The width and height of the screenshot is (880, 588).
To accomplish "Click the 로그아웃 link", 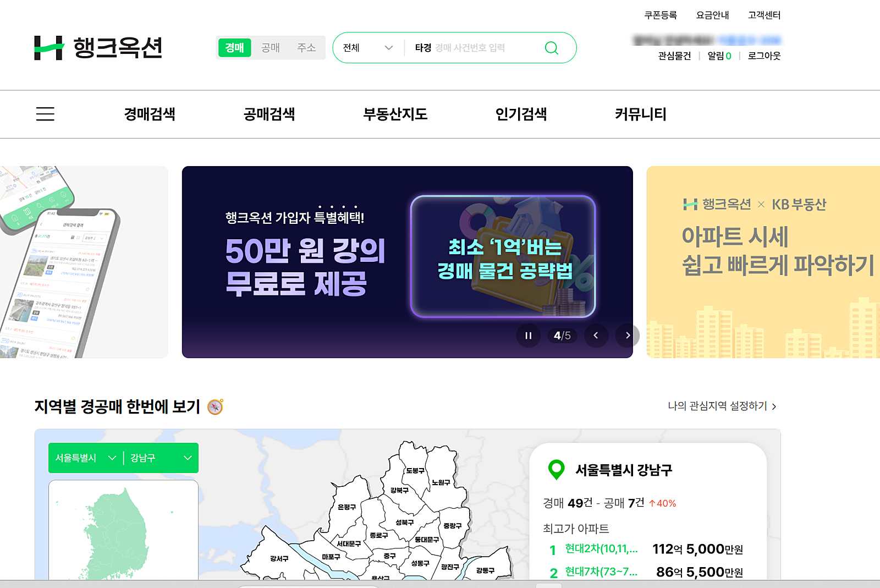I will click(x=764, y=56).
